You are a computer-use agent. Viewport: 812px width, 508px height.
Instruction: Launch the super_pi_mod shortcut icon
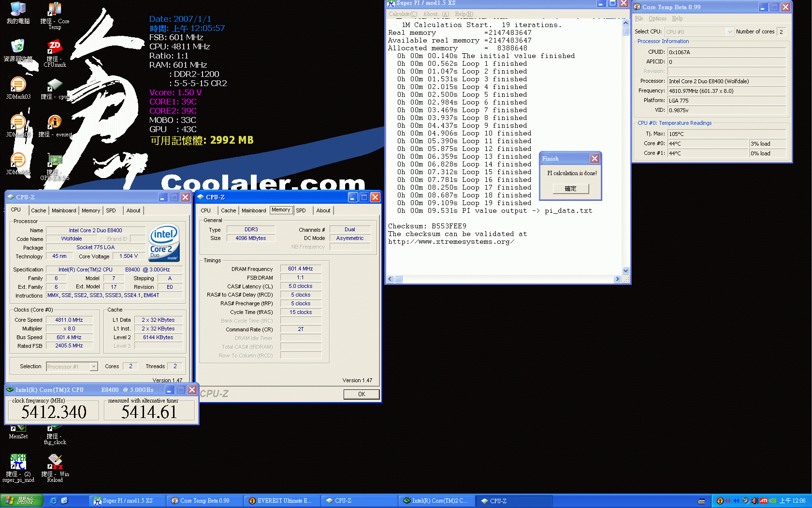(18, 468)
